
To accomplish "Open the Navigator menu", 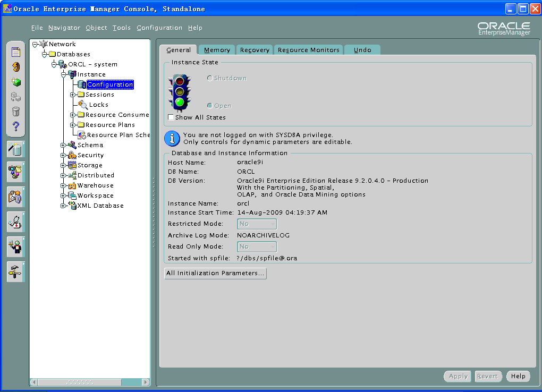I will click(64, 28).
